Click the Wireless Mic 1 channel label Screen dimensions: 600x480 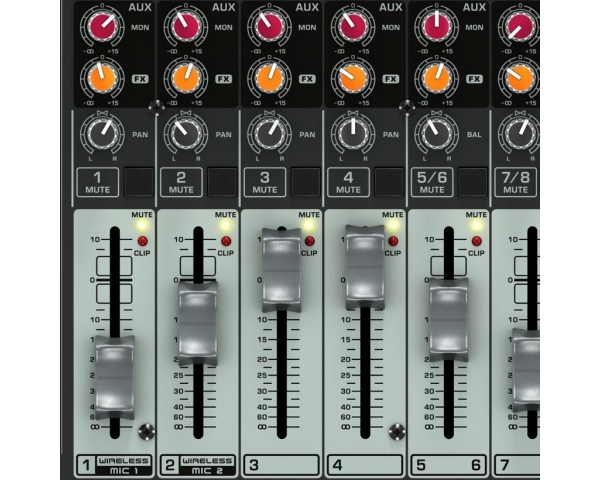114,465
